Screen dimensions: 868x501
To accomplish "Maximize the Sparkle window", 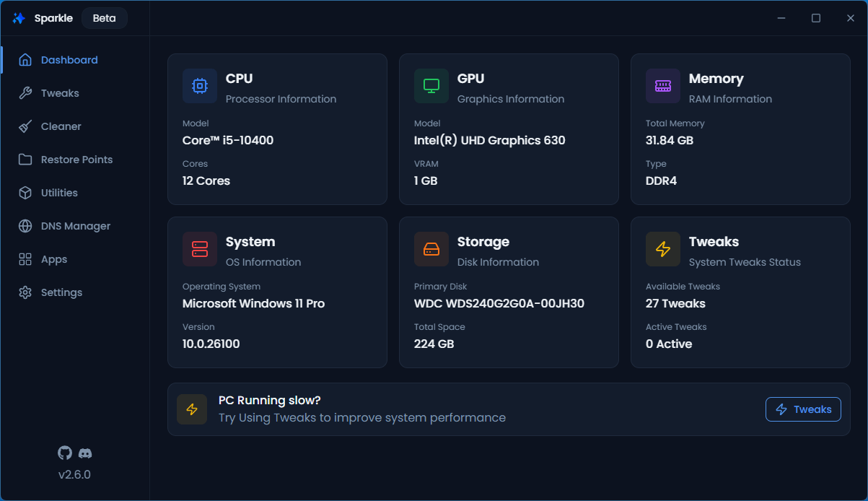I will pyautogui.click(x=816, y=18).
